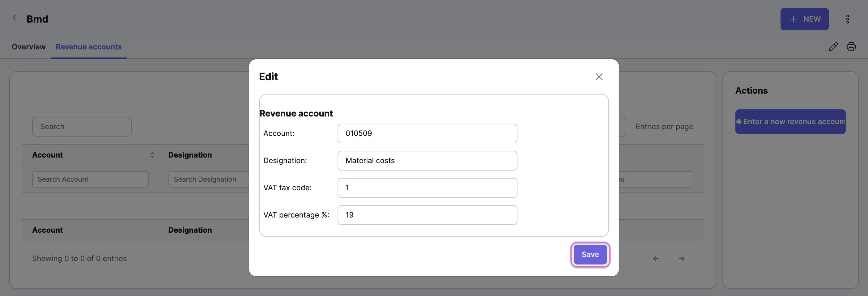Click Enter a new revenue account
Screen dimensions: 868x296
(x=790, y=121)
